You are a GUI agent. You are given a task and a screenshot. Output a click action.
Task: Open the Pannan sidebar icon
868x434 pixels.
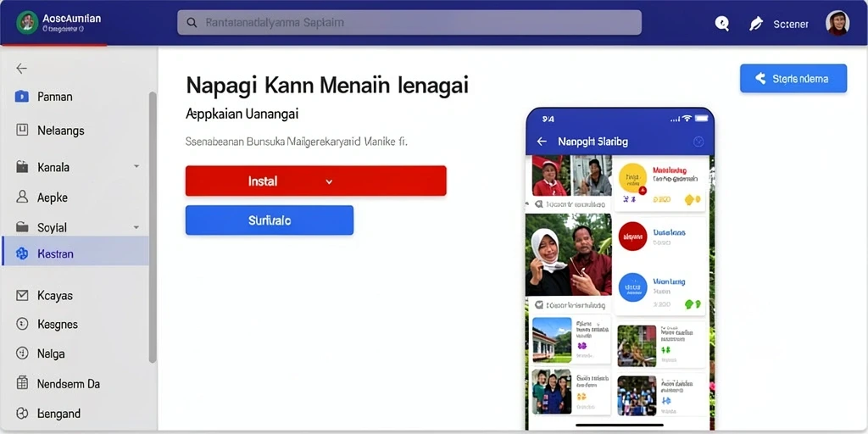pyautogui.click(x=21, y=97)
